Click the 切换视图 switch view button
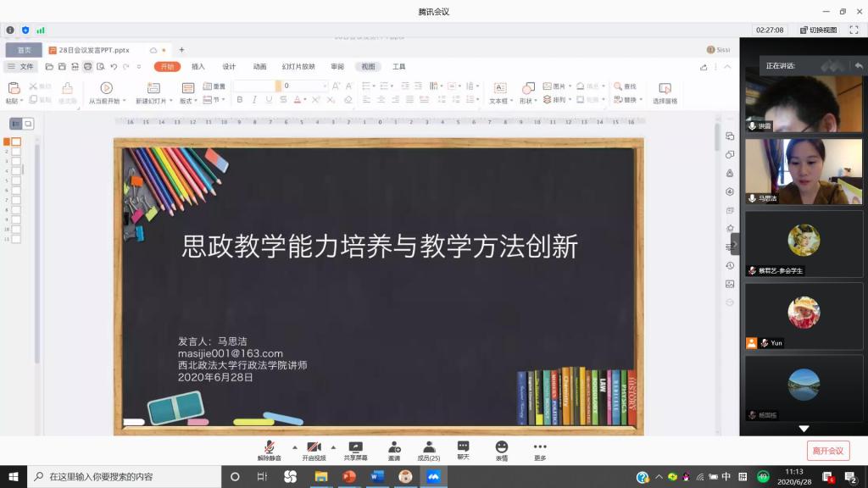 [x=818, y=30]
